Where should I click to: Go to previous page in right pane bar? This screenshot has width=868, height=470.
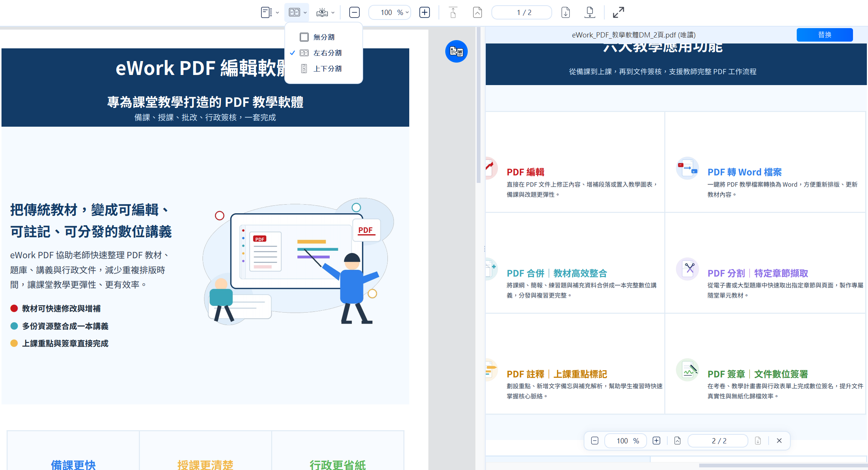(677, 441)
